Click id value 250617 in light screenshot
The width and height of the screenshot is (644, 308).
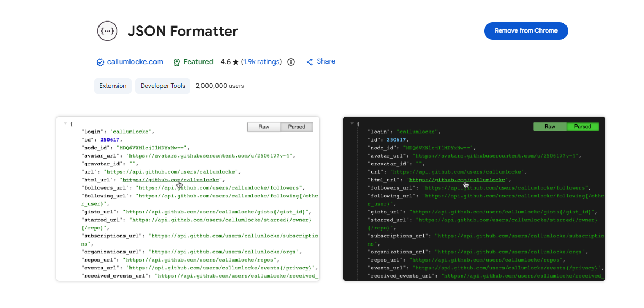[x=110, y=140]
